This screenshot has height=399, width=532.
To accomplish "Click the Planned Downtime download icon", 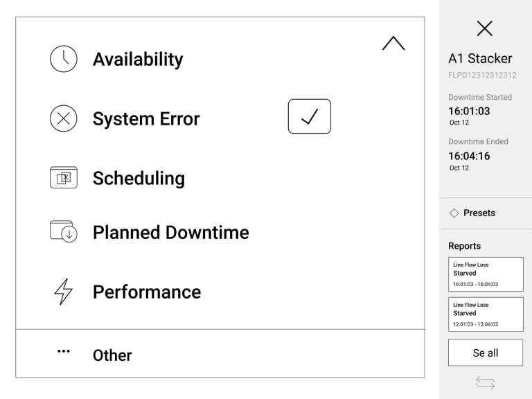I will pos(63,231).
